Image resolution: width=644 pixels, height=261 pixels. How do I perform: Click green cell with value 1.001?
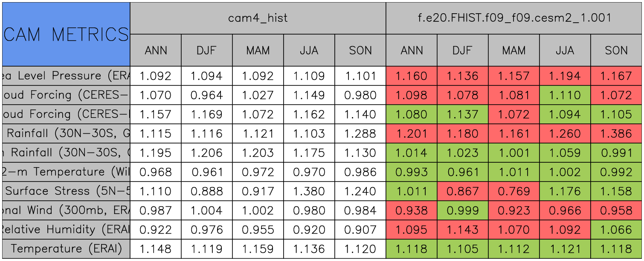point(514,153)
